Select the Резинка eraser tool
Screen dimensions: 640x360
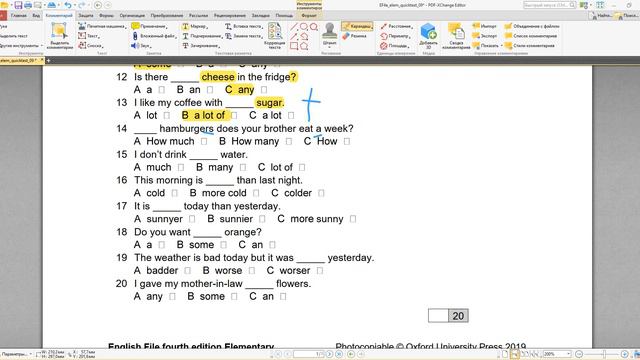coord(355,36)
